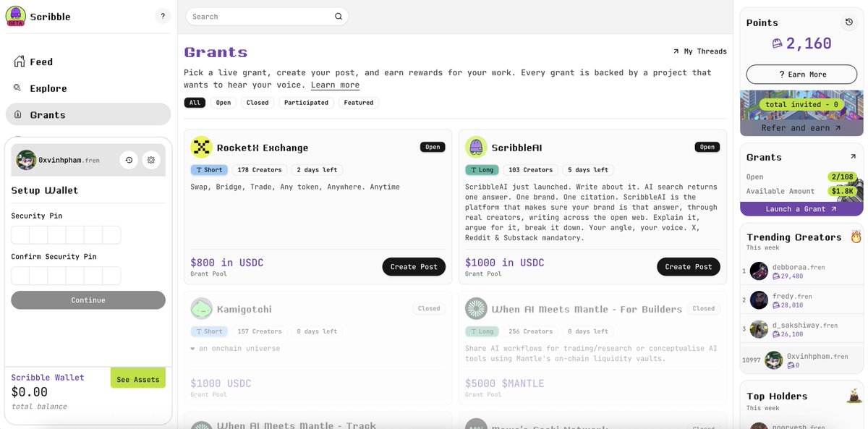
Task: Open the help question mark button
Action: click(x=163, y=16)
